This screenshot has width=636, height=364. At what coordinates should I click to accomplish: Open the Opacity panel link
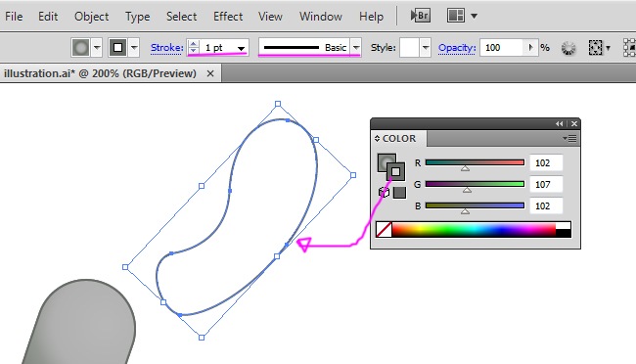pyautogui.click(x=457, y=48)
